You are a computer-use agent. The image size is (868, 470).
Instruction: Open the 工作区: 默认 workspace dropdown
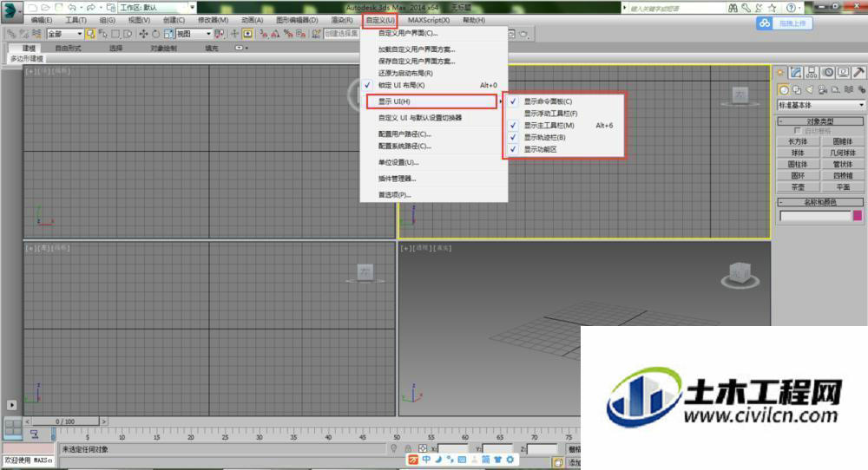157,8
